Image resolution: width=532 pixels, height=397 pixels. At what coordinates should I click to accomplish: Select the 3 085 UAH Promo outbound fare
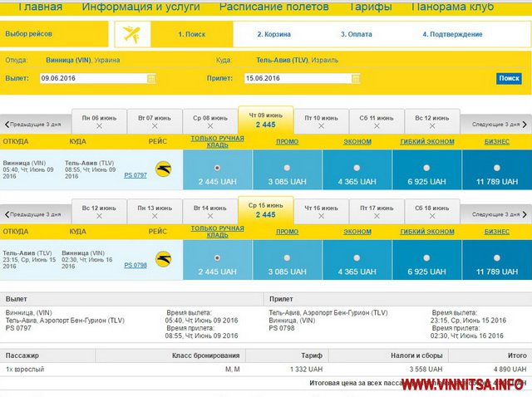coord(287,168)
